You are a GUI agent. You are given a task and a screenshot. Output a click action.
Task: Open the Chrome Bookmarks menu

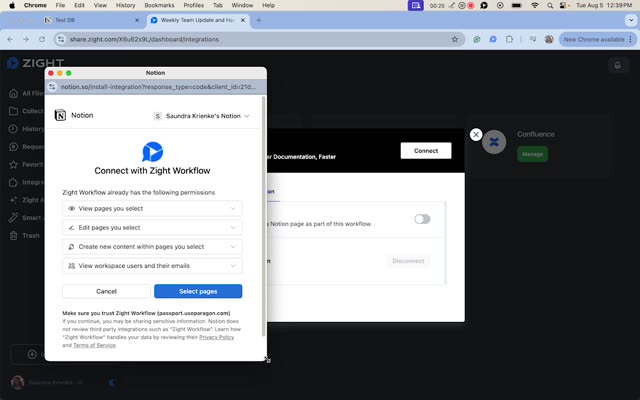pos(159,5)
